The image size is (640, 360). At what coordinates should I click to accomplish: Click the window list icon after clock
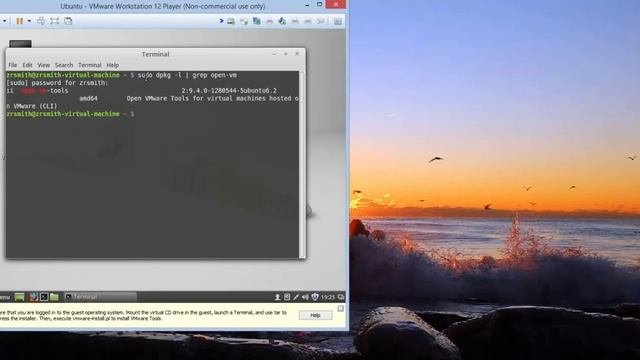pos(341,297)
